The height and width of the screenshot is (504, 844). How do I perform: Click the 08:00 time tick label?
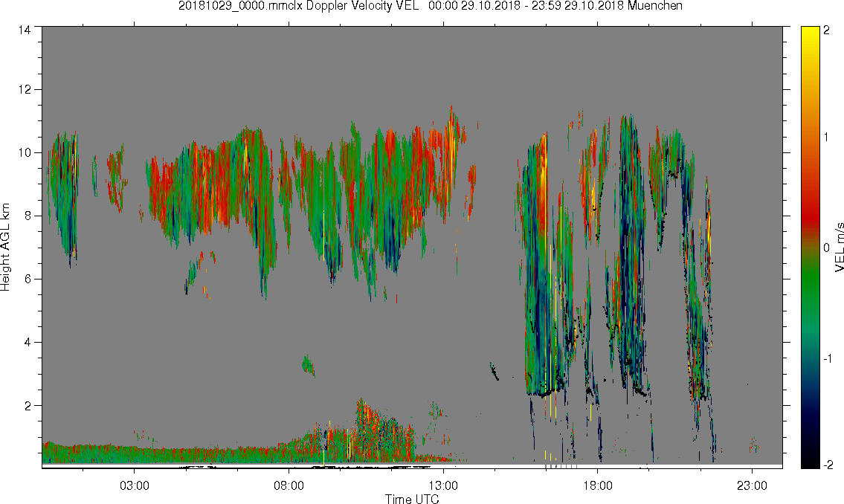pos(289,485)
